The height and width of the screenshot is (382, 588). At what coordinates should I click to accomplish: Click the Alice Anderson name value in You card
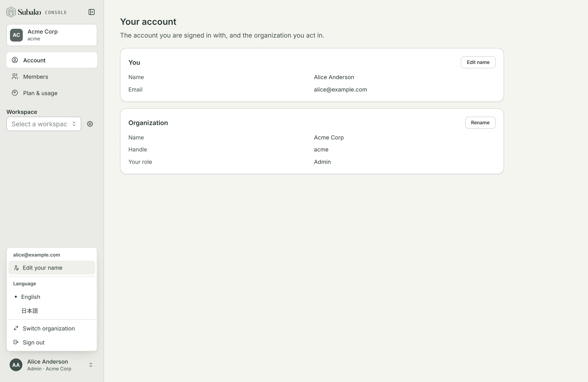334,77
